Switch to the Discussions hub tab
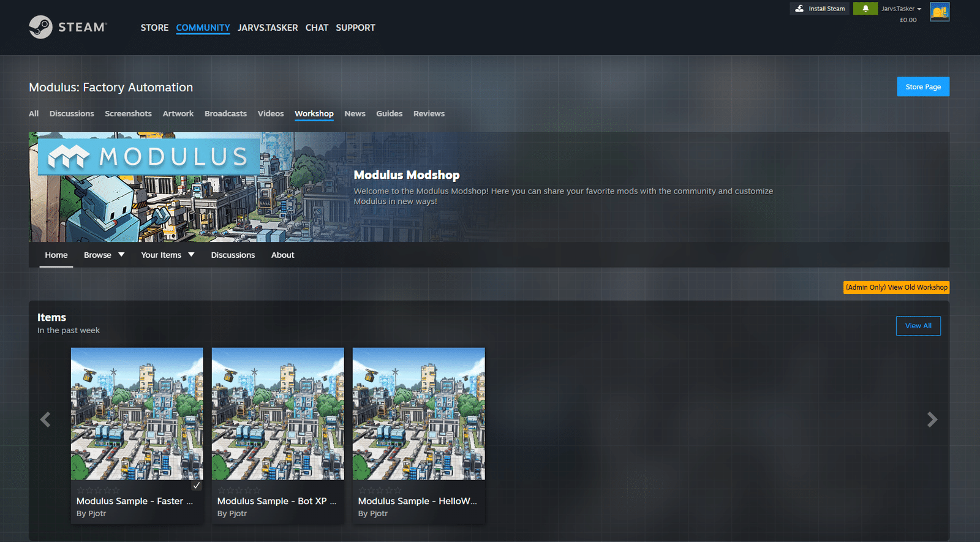 pyautogui.click(x=72, y=114)
